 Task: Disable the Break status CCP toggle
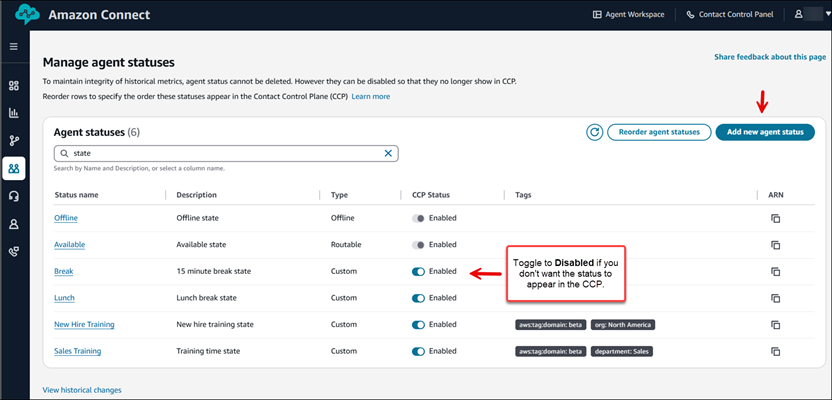tap(418, 271)
